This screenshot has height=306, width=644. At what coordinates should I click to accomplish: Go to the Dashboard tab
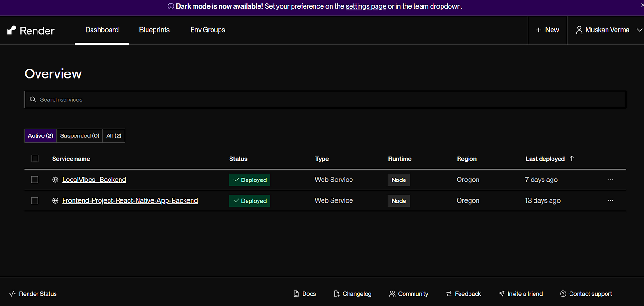[x=102, y=30]
